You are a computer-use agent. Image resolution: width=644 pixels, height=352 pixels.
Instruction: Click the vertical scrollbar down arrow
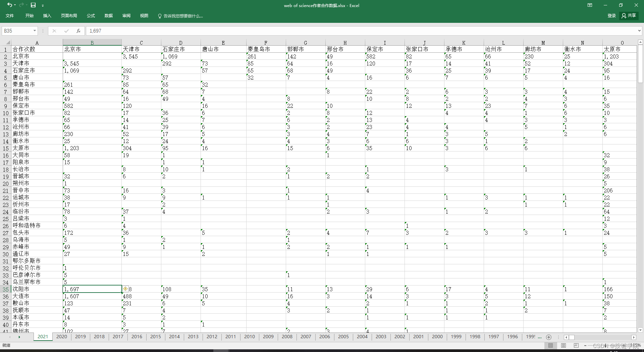(640, 330)
